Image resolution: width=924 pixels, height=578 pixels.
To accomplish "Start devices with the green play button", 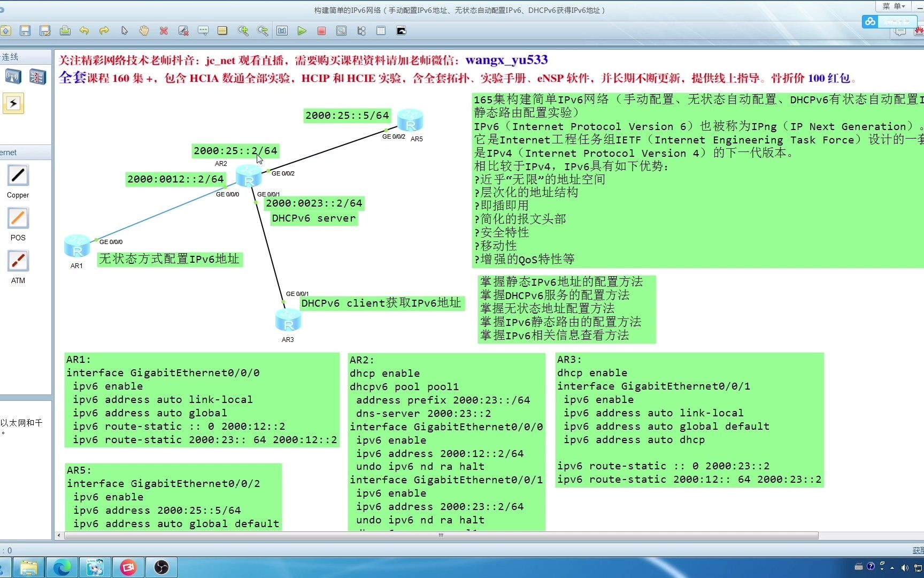I will (302, 31).
